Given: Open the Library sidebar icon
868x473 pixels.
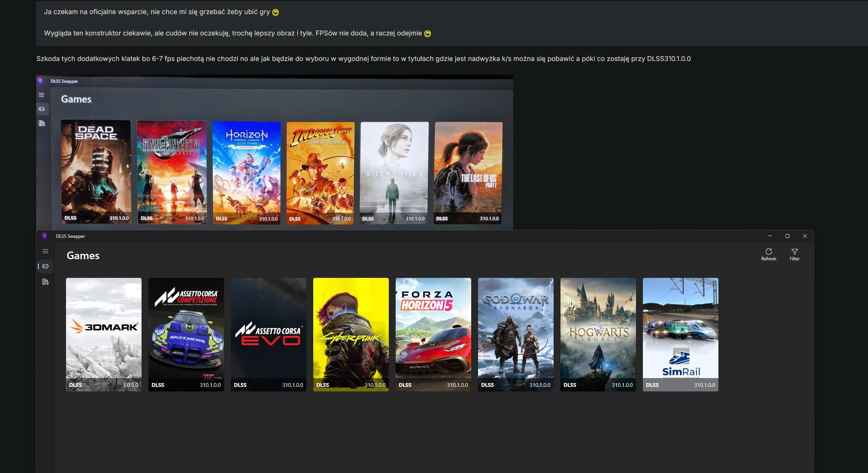Looking at the screenshot, I should (x=45, y=282).
